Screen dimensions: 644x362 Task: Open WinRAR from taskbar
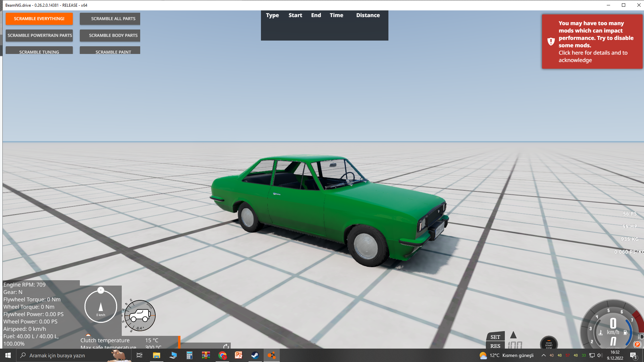point(206,355)
